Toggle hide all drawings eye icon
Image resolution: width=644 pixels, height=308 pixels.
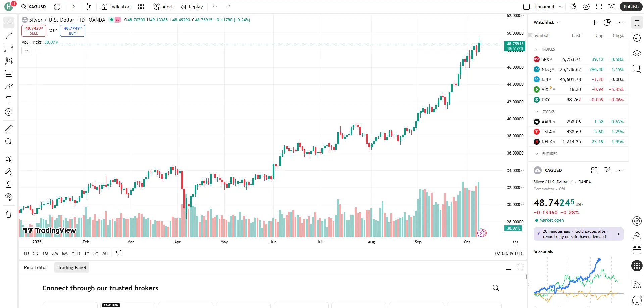(x=9, y=197)
